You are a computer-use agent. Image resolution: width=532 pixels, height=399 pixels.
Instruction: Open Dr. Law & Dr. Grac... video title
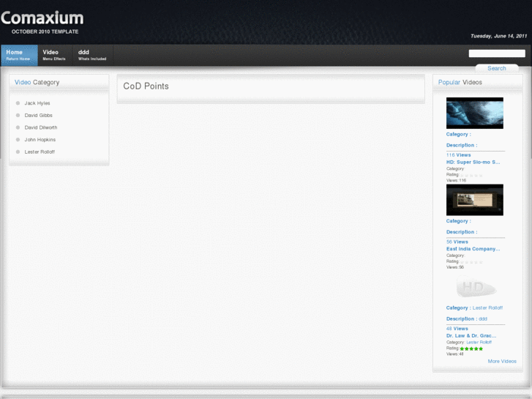pyautogui.click(x=471, y=335)
